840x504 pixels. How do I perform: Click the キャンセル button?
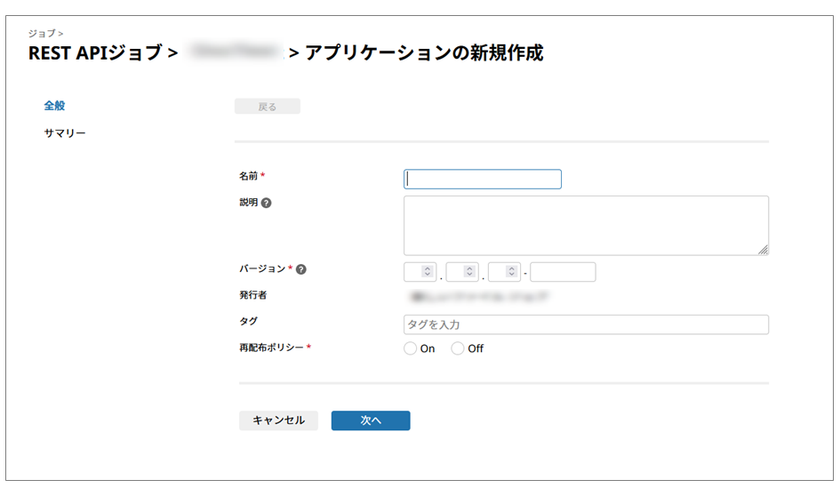(278, 420)
